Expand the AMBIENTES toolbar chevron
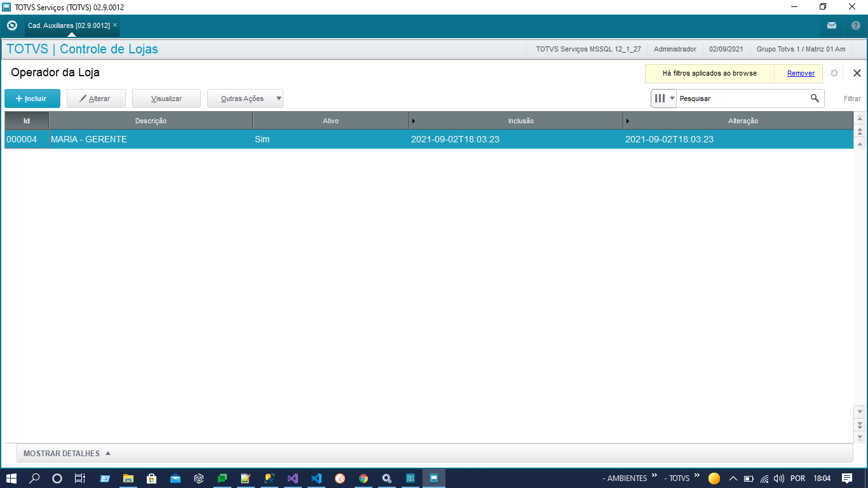 [654, 476]
